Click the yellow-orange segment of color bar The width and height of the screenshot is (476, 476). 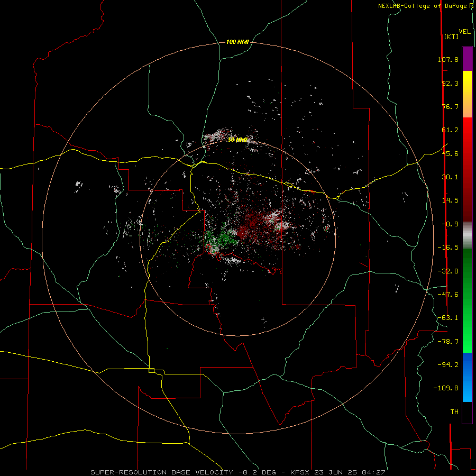tap(467, 94)
